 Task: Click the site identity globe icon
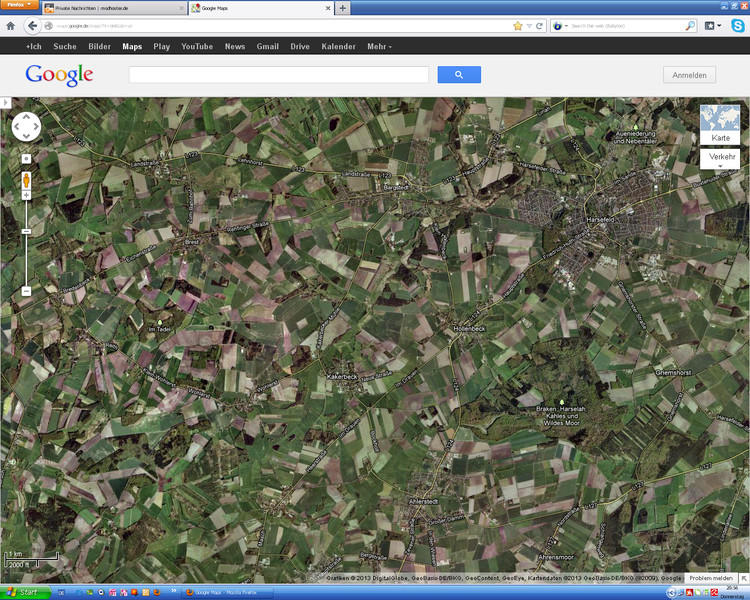49,26
